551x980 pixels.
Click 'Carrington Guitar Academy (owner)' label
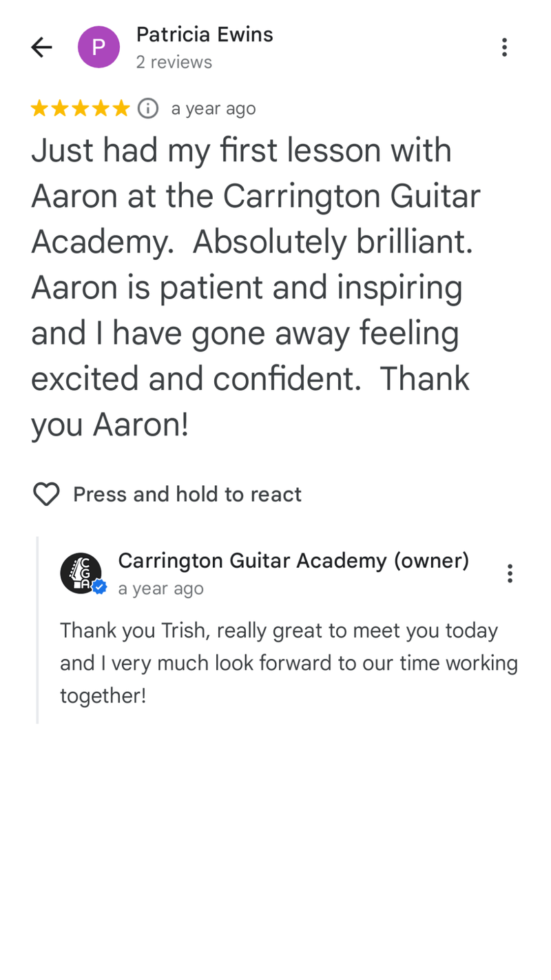coord(293,560)
